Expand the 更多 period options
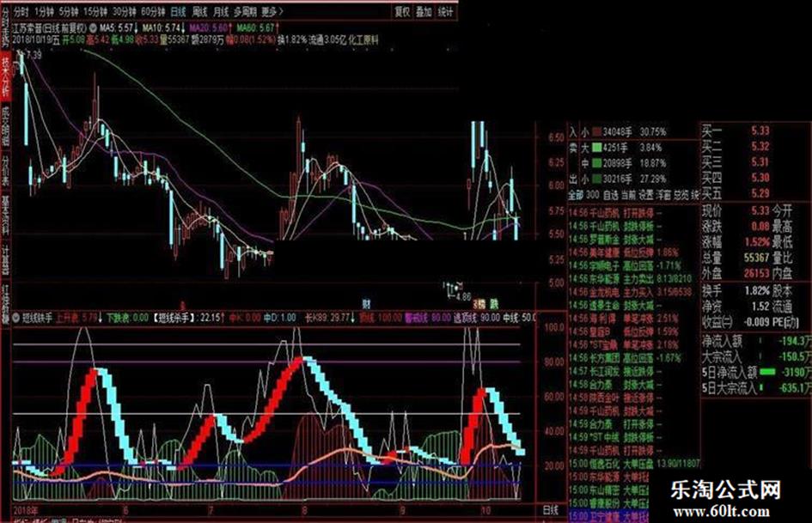The width and height of the screenshot is (812, 523). click(x=272, y=11)
